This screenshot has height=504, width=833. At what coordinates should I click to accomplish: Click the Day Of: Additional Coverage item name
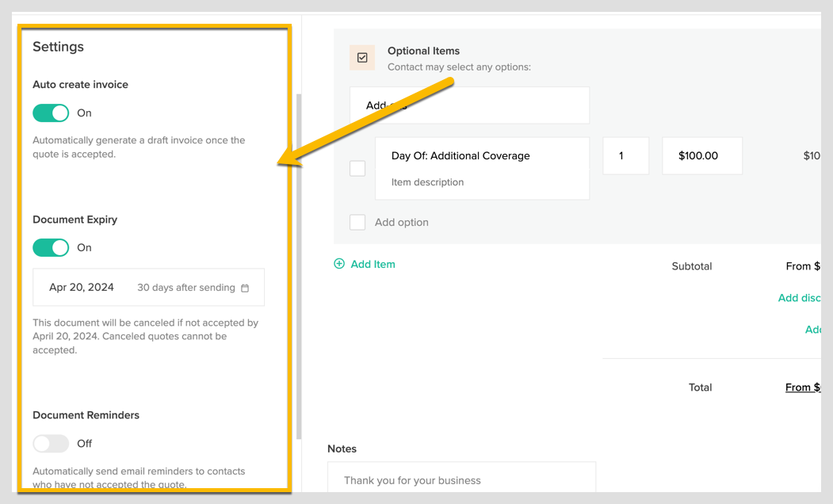click(x=460, y=156)
